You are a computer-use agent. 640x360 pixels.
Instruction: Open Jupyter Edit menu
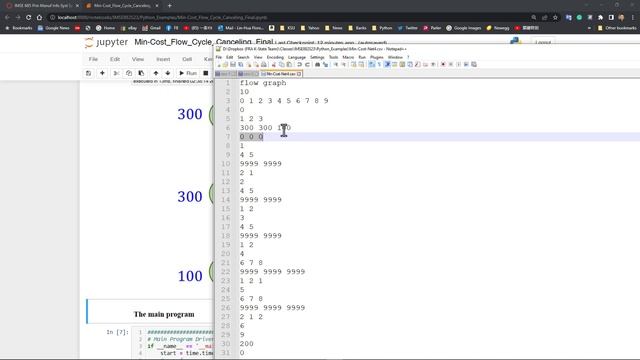coord(115,59)
